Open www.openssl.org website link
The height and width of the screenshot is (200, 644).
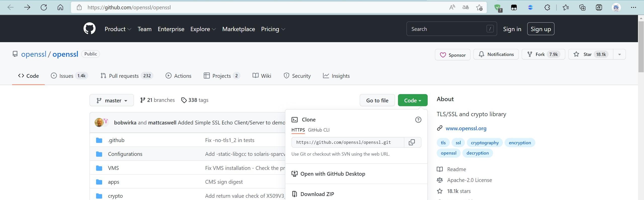[x=466, y=128]
